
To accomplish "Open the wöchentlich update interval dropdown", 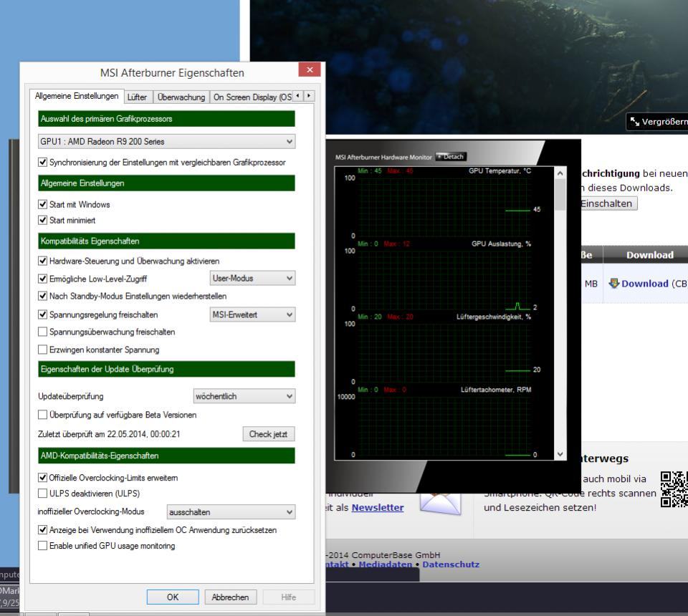I will pos(244,396).
